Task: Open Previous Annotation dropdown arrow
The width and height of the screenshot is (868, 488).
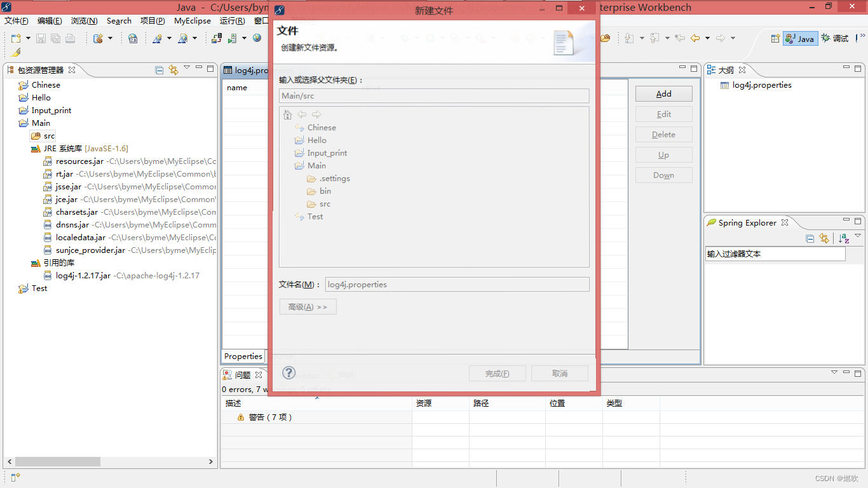Action: coord(667,39)
